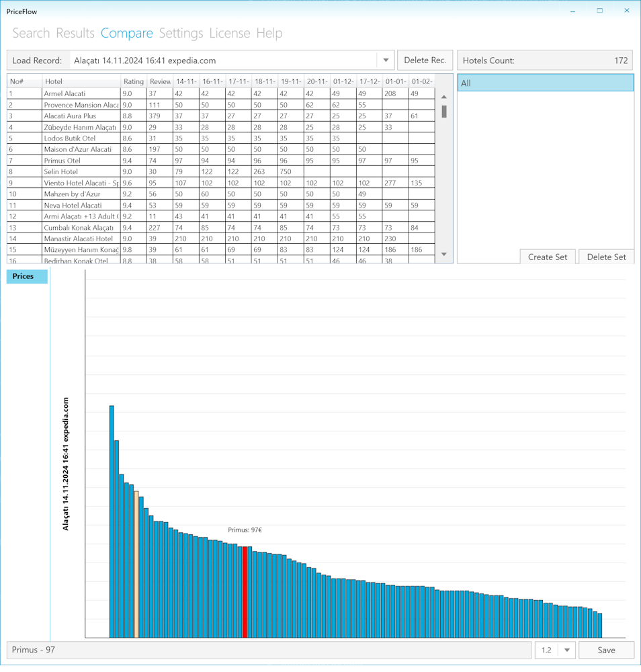This screenshot has height=672, width=641.
Task: Select the Manastir Alacati Hotel row
Action: (x=220, y=239)
